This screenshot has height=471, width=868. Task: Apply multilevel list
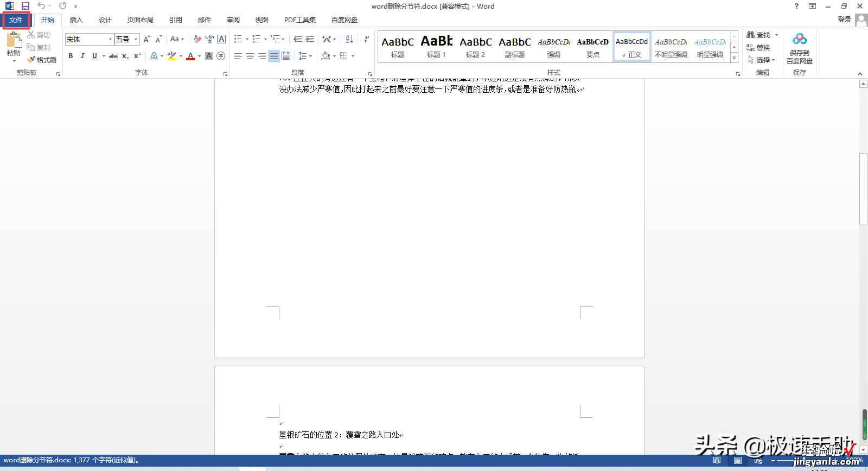276,39
